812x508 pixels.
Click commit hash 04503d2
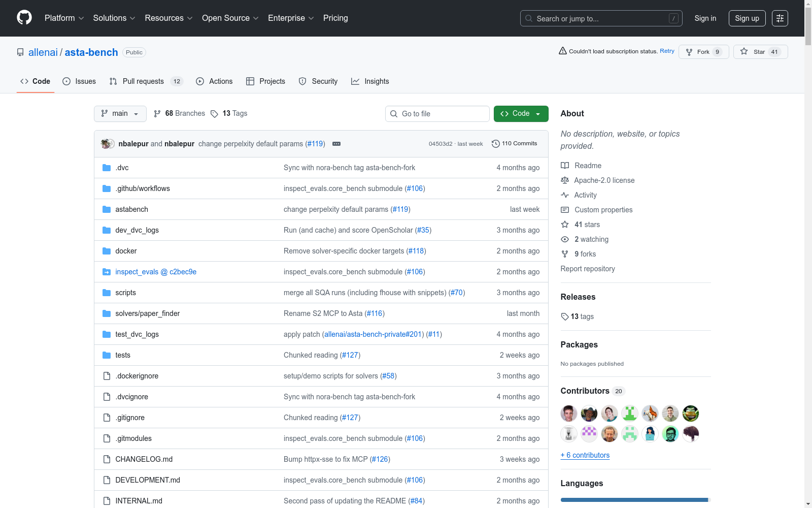[441, 144]
